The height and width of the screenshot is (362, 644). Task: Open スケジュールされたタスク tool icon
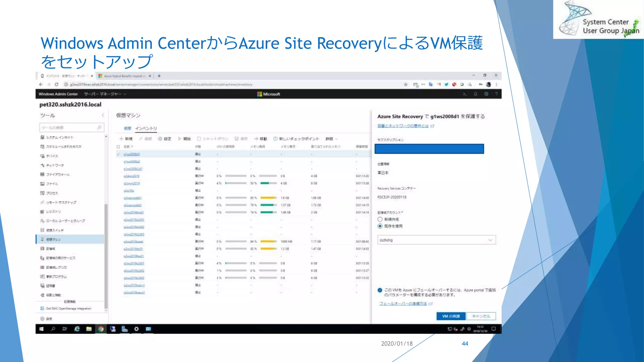click(x=42, y=146)
